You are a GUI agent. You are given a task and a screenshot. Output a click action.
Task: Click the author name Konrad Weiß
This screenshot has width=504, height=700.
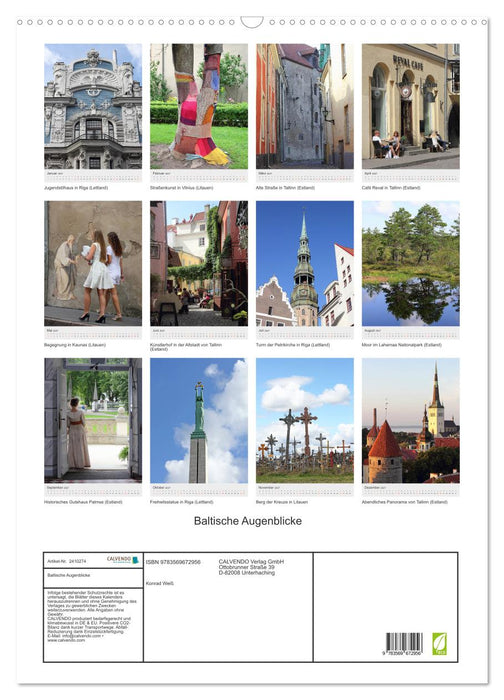pos(160,583)
